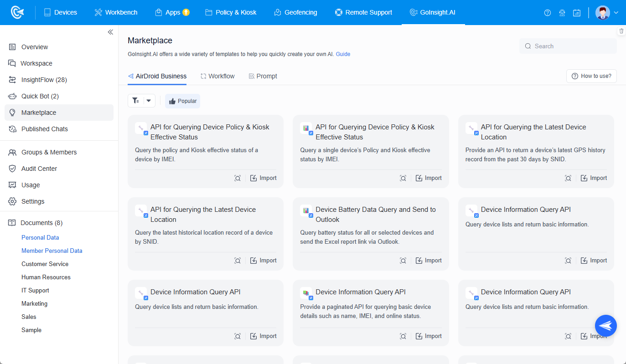This screenshot has width=626, height=364.
Task: Preview the 'latest historical location record' card
Action: click(x=238, y=261)
